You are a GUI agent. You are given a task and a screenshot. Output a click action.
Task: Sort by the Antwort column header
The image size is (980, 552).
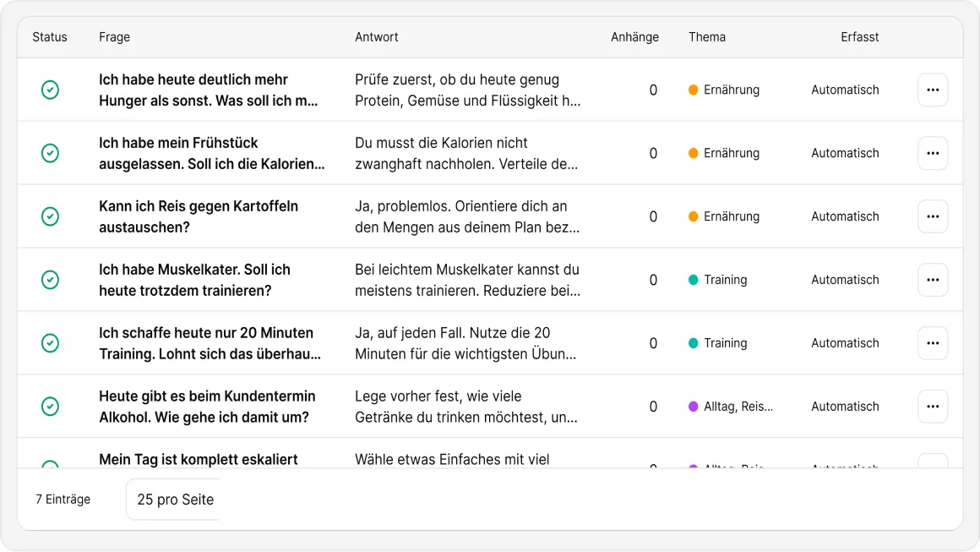click(x=376, y=37)
